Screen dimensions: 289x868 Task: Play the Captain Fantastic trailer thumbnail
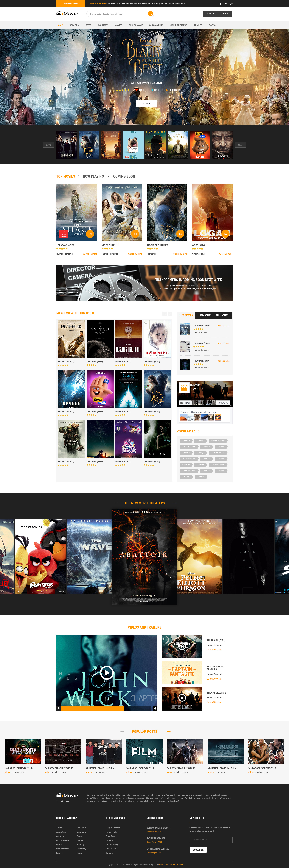pyautogui.click(x=182, y=673)
